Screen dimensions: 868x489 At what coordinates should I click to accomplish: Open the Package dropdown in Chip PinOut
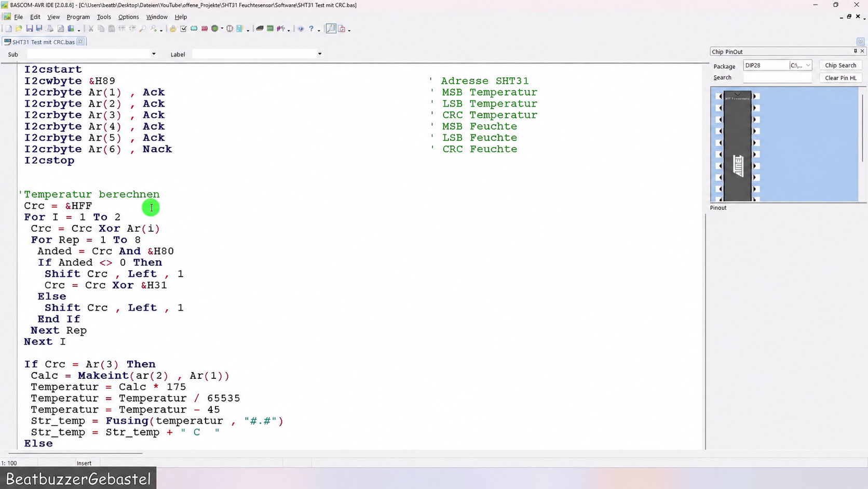808,65
